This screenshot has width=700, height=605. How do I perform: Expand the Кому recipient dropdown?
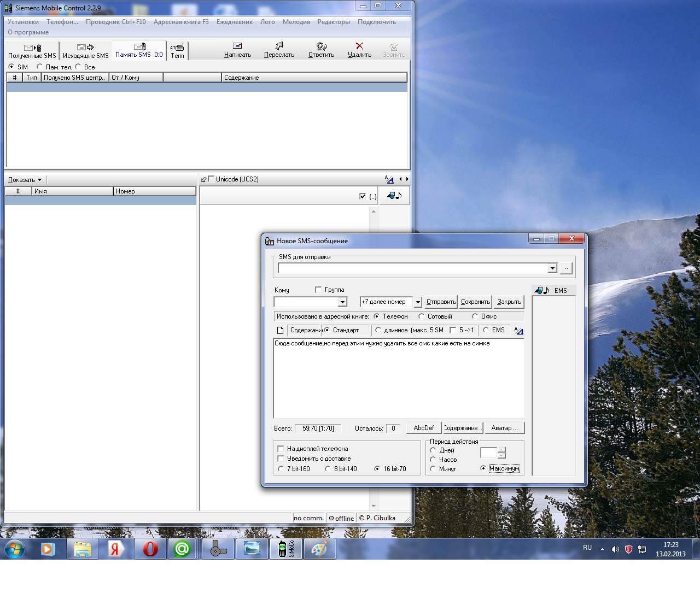click(342, 302)
